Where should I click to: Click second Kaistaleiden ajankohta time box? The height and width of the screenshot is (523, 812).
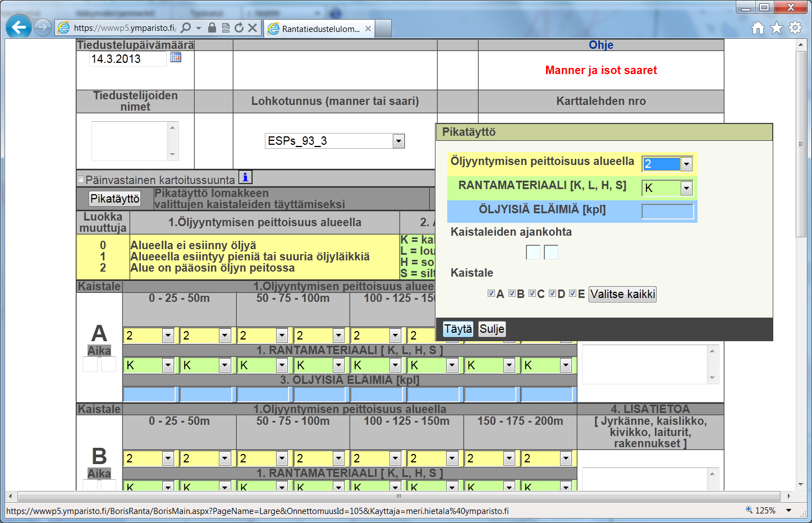click(x=552, y=253)
